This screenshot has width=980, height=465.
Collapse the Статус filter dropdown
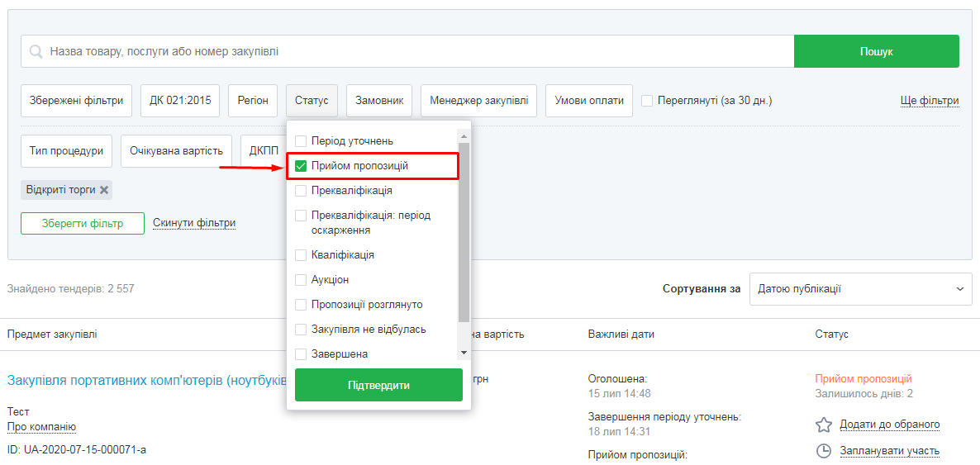click(x=312, y=101)
